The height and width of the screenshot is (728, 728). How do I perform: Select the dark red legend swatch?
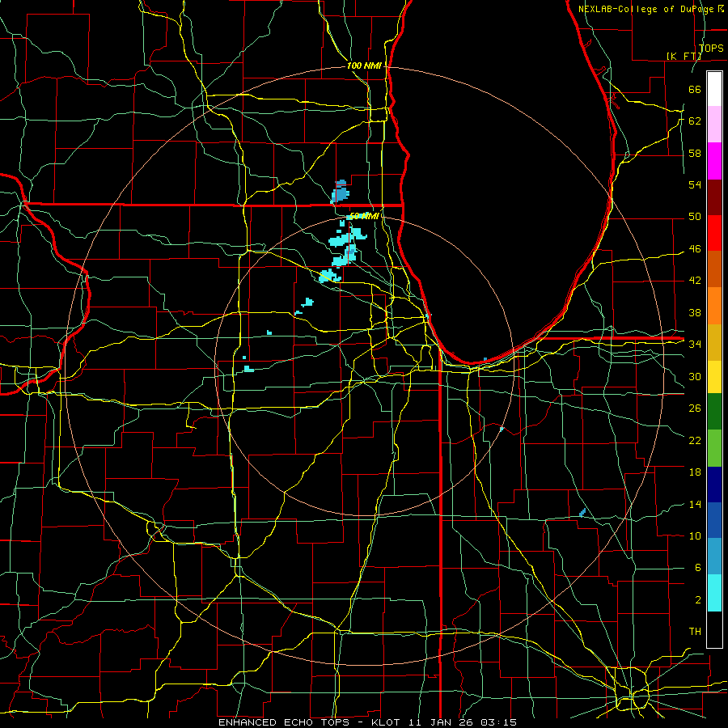pyautogui.click(x=714, y=197)
